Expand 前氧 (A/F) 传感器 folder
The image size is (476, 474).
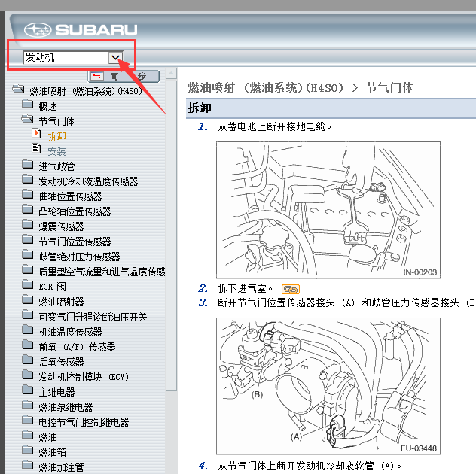[77, 347]
